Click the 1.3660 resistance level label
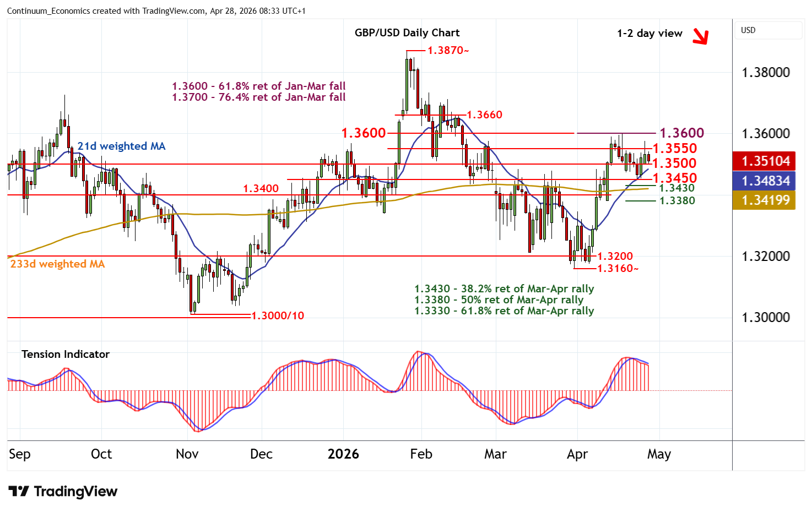The width and height of the screenshot is (812, 512). [484, 115]
